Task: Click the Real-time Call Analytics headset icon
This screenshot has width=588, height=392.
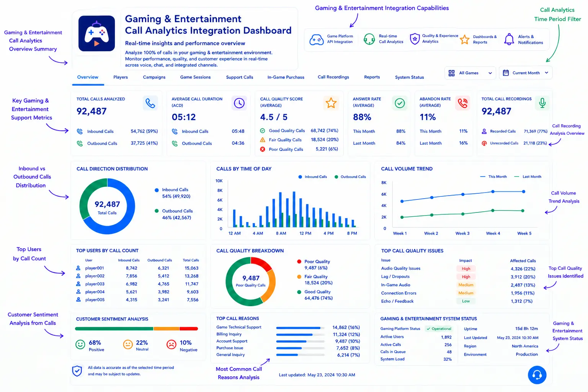Action: pos(369,39)
